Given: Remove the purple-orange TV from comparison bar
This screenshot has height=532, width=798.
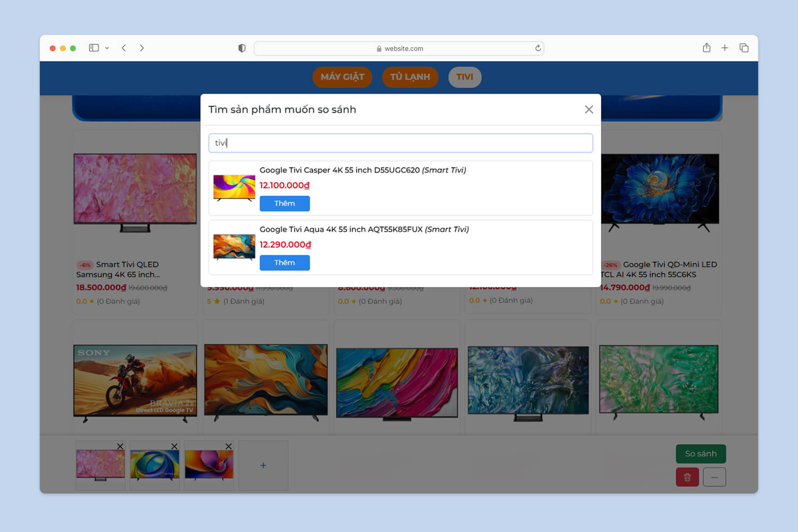Looking at the screenshot, I should 229,446.
